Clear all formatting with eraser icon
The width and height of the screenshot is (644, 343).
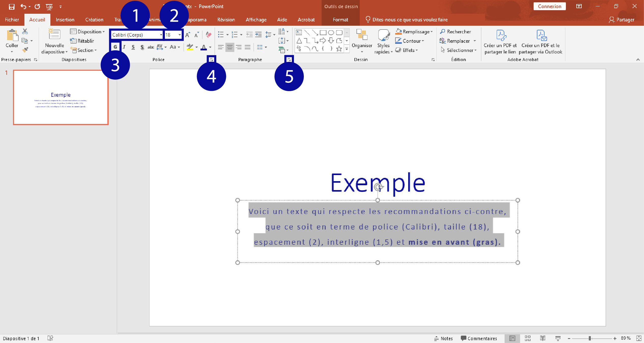208,35
